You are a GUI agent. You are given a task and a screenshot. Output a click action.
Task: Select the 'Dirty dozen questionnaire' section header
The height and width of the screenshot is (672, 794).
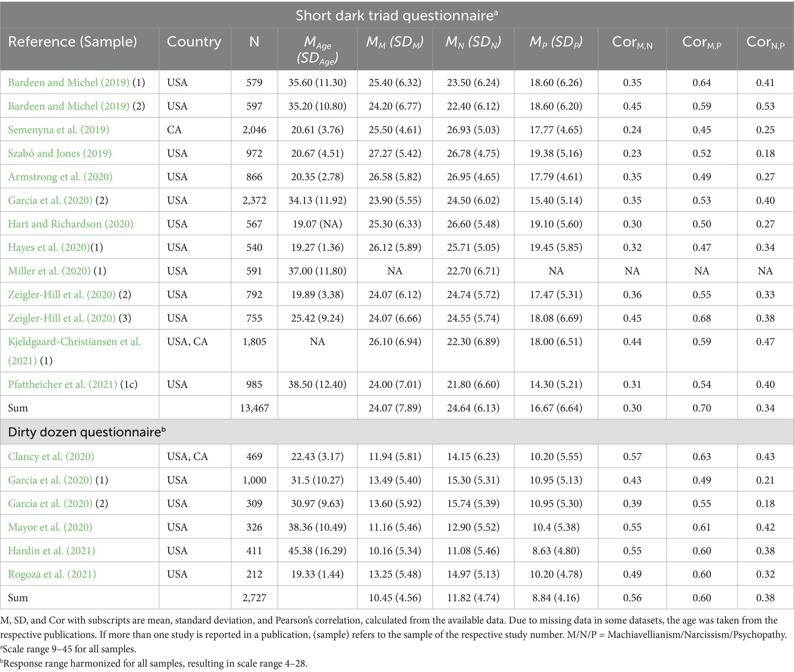(x=87, y=432)
